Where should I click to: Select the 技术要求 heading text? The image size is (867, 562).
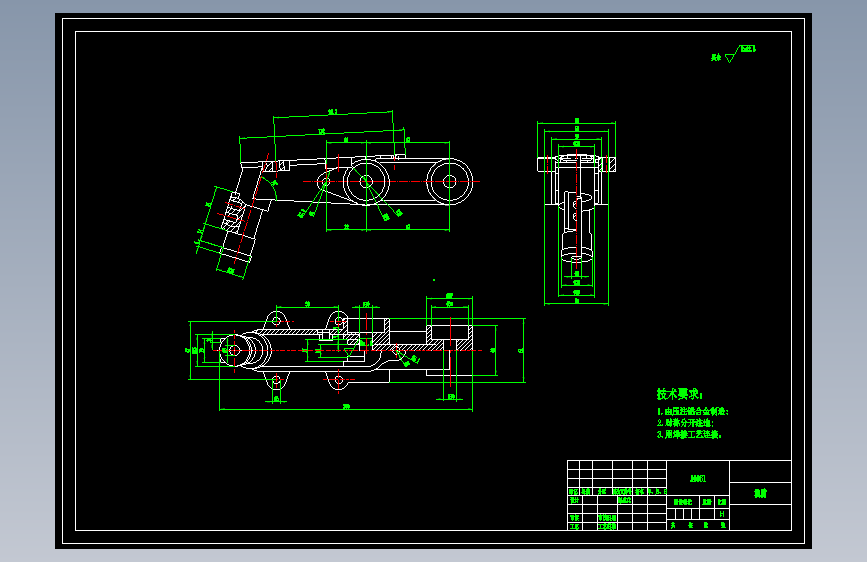click(680, 394)
